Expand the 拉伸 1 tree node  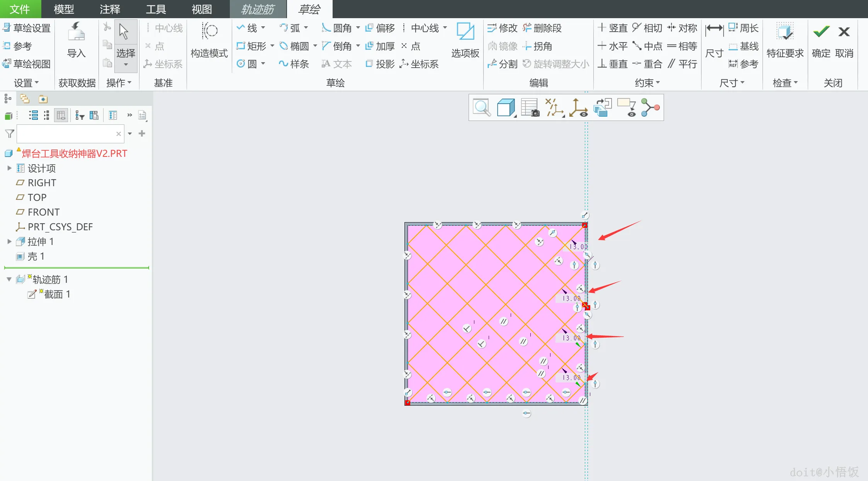pyautogui.click(x=9, y=241)
